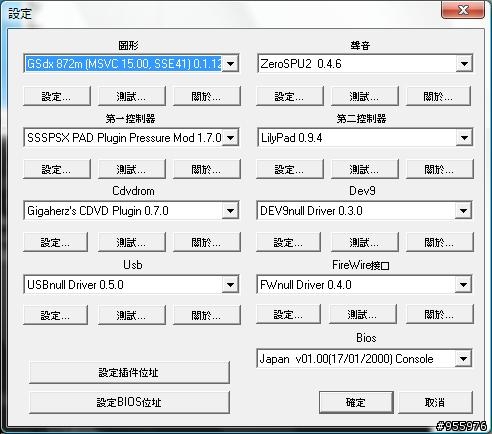The image size is (492, 434).
Task: Select the DEV9null Driver 0.3.0 field
Action: point(364,211)
